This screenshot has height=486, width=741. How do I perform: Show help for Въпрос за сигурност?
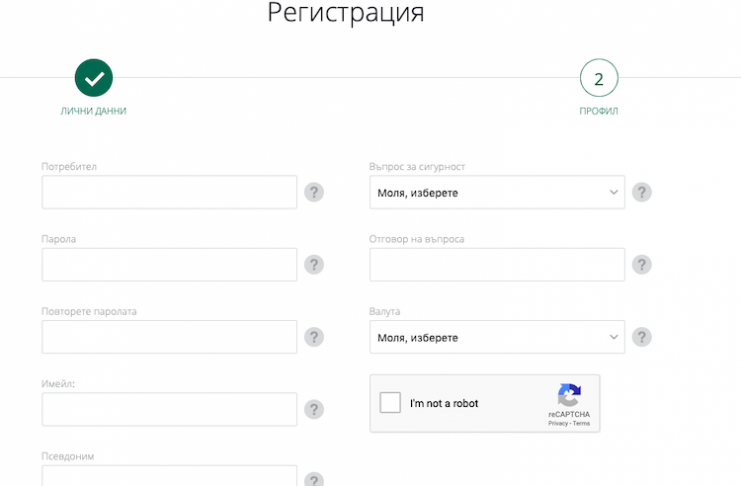coord(642,192)
